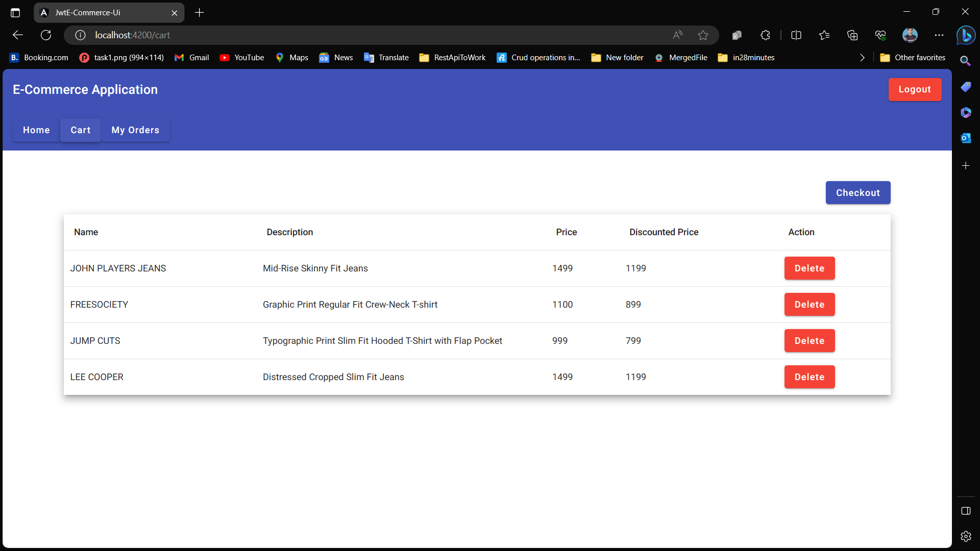Open sidebar search
This screenshot has width=980, height=551.
tap(966, 61)
